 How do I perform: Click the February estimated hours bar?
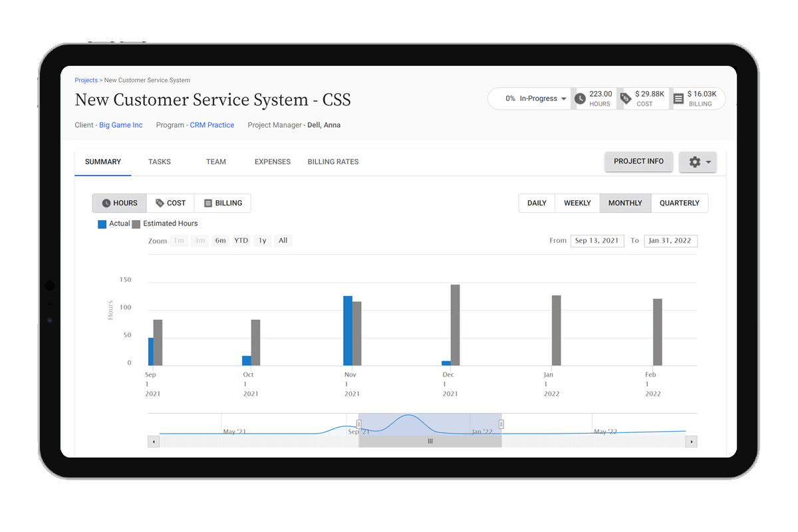(x=658, y=332)
